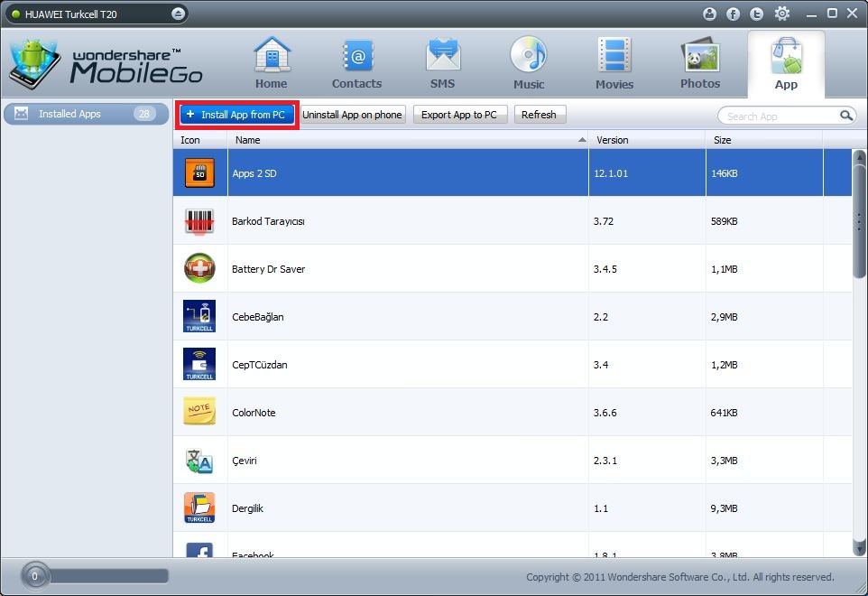This screenshot has height=596, width=868.
Task: Click the search magnifier icon
Action: 845,116
